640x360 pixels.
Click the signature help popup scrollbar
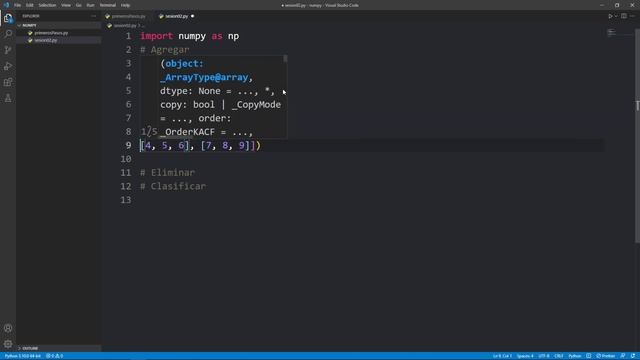(285, 59)
